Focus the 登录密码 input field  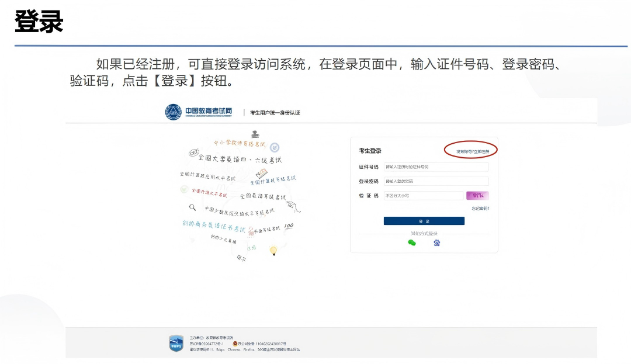click(436, 182)
